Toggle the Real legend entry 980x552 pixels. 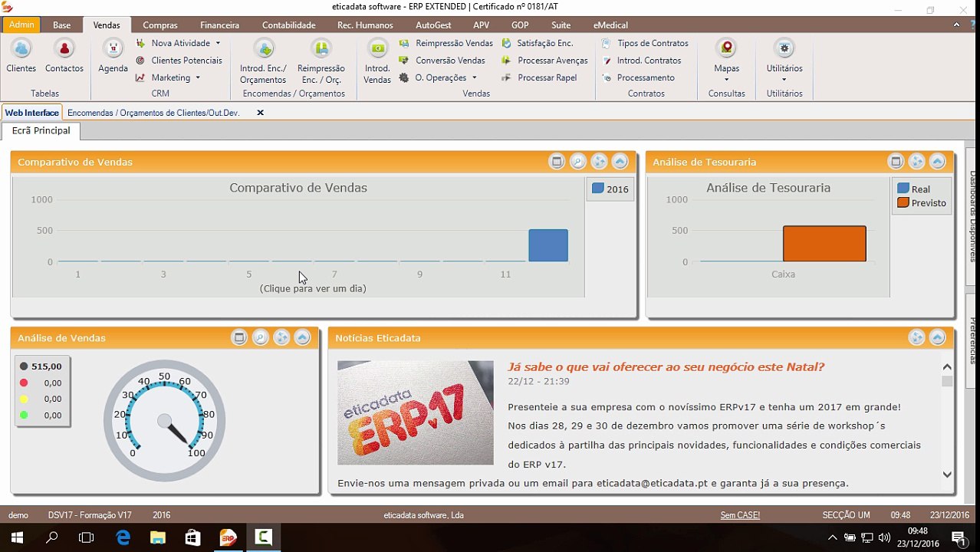pos(913,189)
